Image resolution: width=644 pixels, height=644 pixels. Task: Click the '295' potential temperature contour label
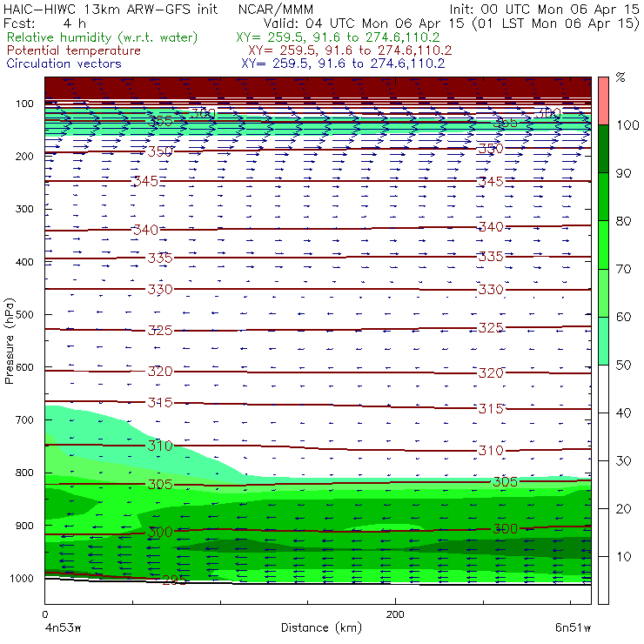tap(175, 580)
